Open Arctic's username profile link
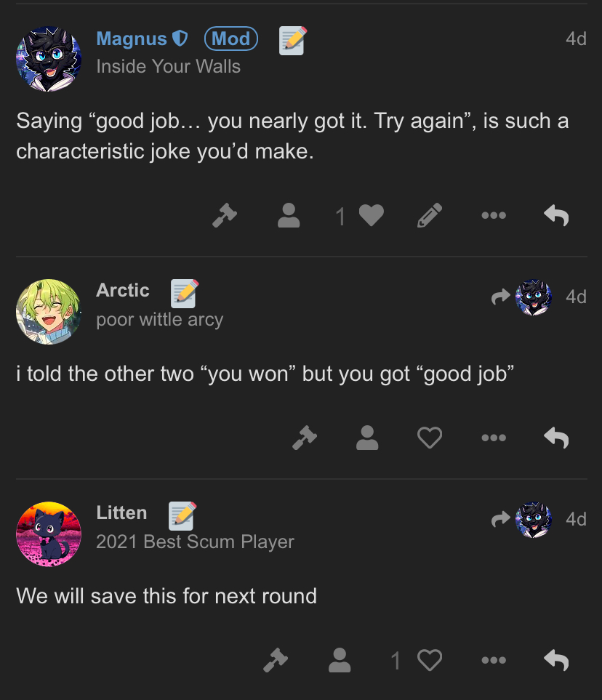Viewport: 602px width, 700px height. [123, 290]
